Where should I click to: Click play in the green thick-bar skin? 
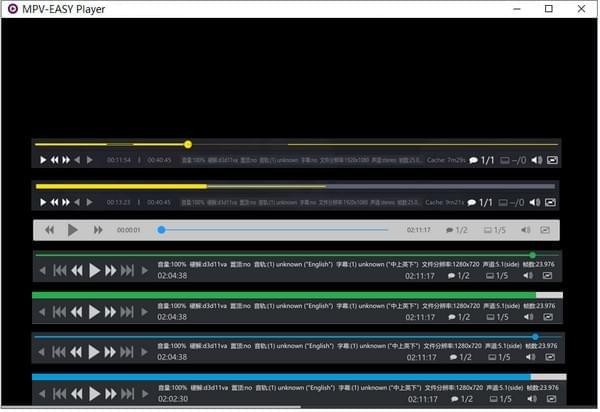pyautogui.click(x=94, y=312)
